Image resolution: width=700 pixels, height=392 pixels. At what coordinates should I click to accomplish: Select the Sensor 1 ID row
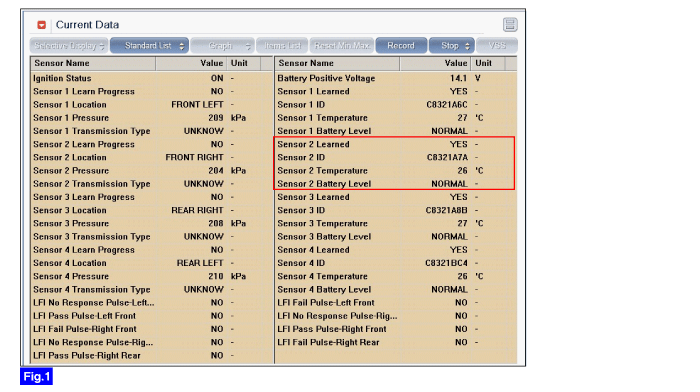tap(396, 104)
